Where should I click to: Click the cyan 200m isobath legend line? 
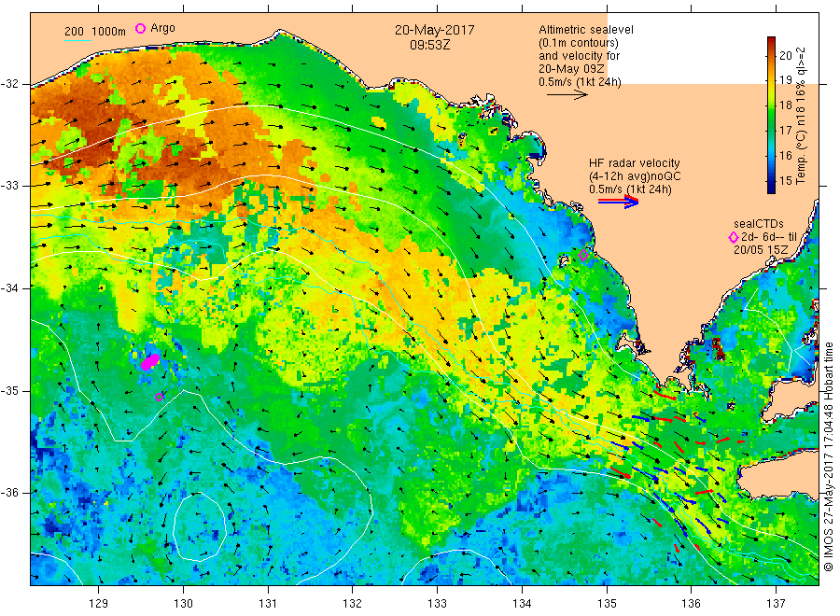click(x=78, y=40)
